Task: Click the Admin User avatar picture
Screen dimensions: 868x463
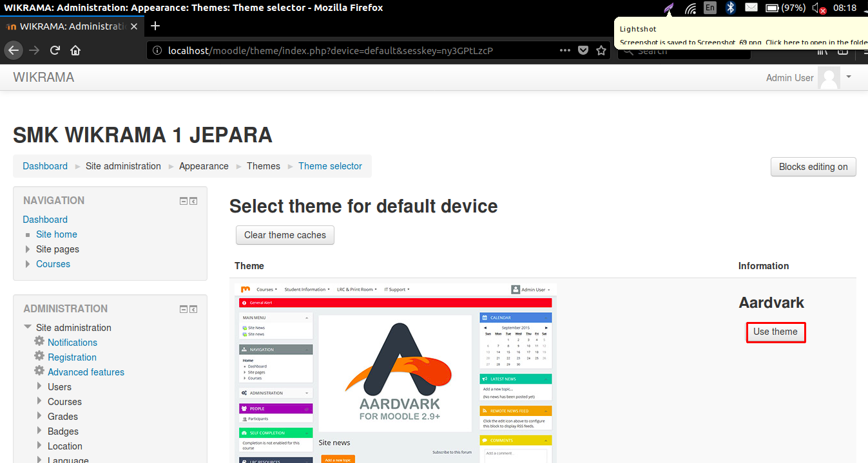Action: pyautogui.click(x=829, y=78)
